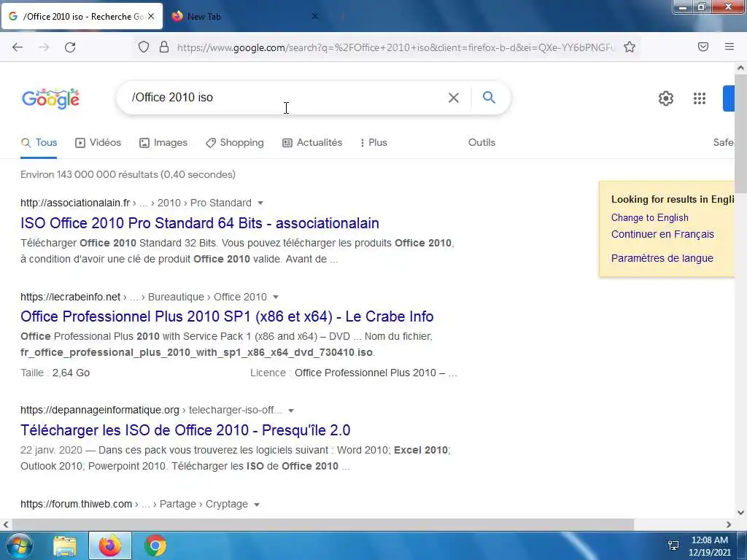Open the Actualités results tab

click(312, 142)
